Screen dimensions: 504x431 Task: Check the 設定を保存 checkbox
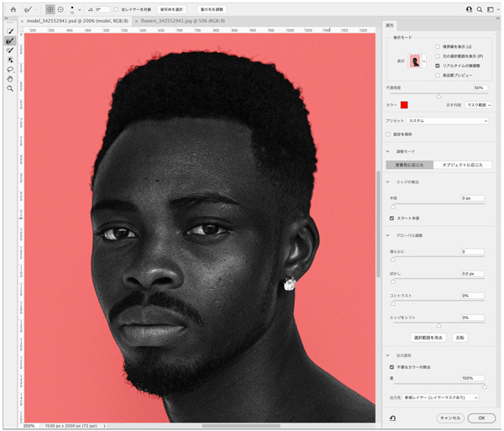pos(388,134)
